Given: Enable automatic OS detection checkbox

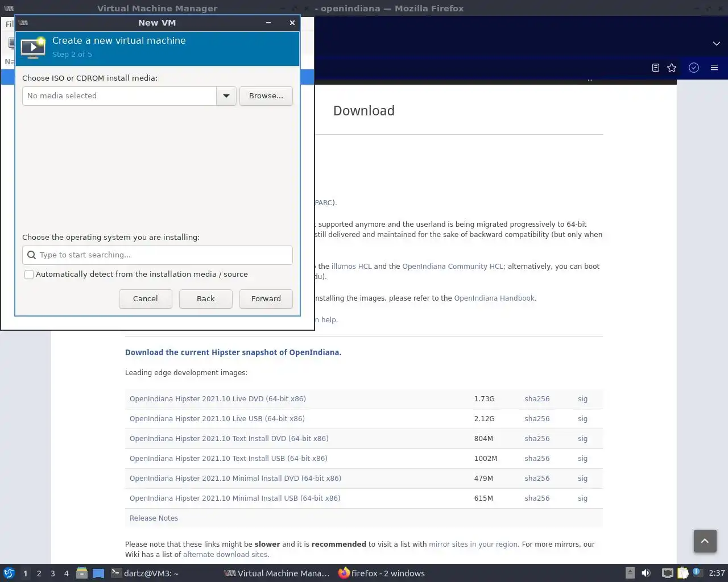Looking at the screenshot, I should 29,275.
